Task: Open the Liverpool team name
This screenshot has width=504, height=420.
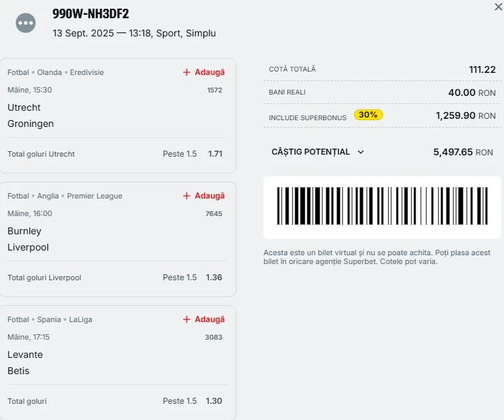Action: pos(28,247)
